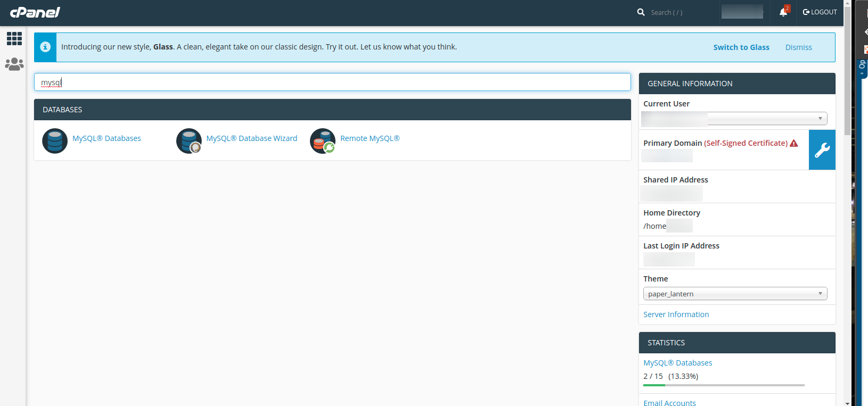Open the Server Information link
Viewport: 868px width, 406px height.
[676, 314]
